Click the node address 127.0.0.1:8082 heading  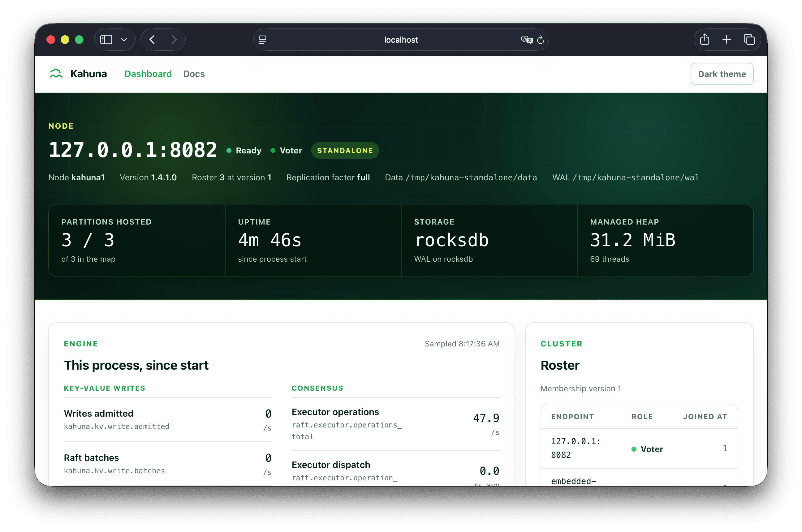[x=133, y=150]
